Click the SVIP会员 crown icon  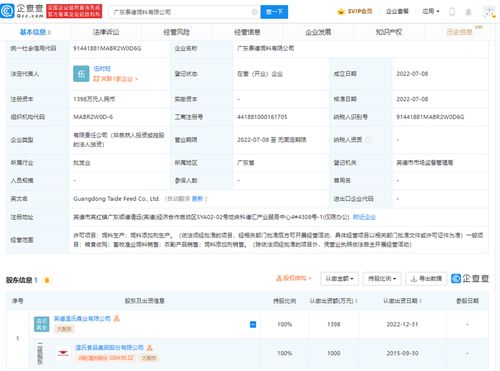coord(341,12)
